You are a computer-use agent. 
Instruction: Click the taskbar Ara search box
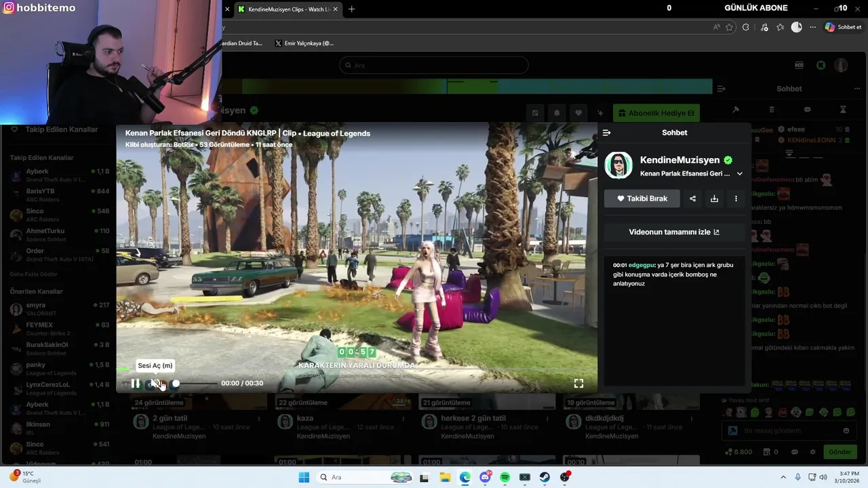(365, 477)
